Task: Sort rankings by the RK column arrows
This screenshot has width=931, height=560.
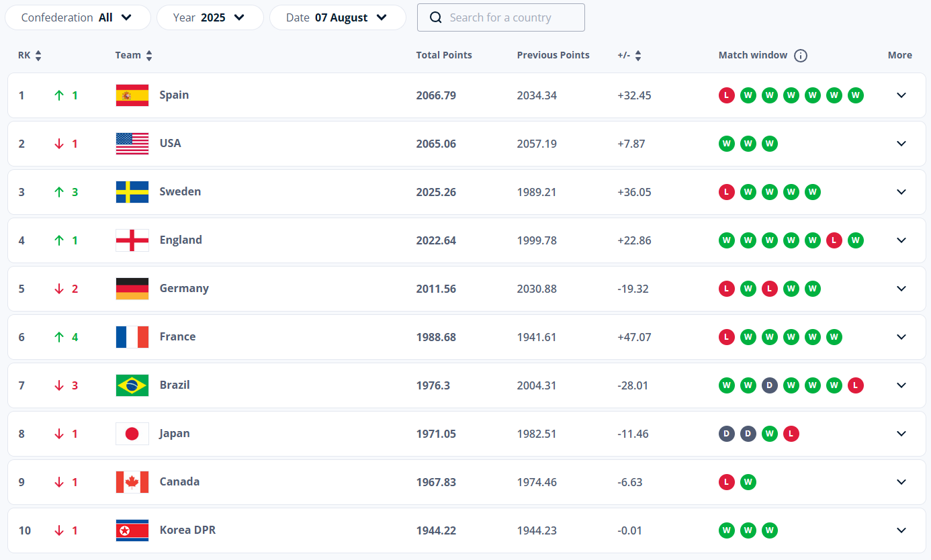Action: 38,56
